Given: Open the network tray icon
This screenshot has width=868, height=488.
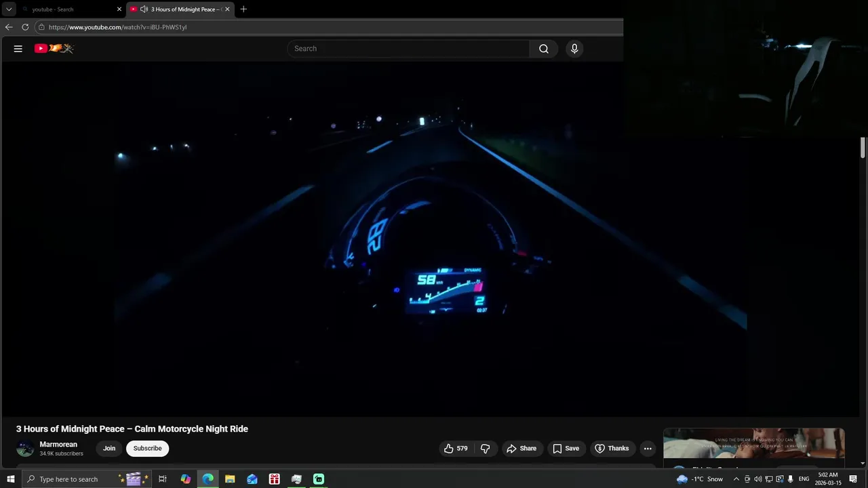Looking at the screenshot, I should (x=769, y=479).
